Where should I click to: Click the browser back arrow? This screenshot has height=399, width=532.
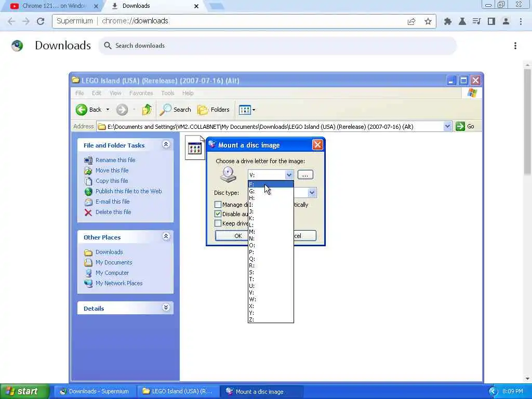(11, 21)
